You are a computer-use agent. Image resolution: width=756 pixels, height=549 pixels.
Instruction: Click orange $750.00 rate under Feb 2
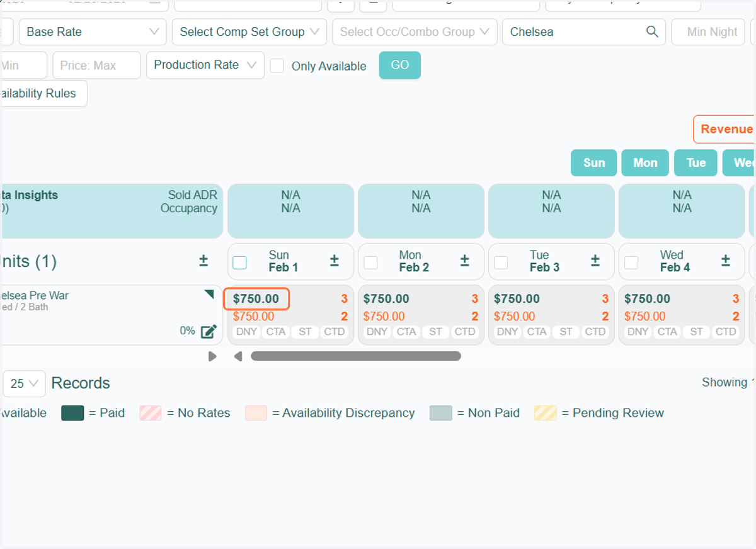tap(384, 316)
